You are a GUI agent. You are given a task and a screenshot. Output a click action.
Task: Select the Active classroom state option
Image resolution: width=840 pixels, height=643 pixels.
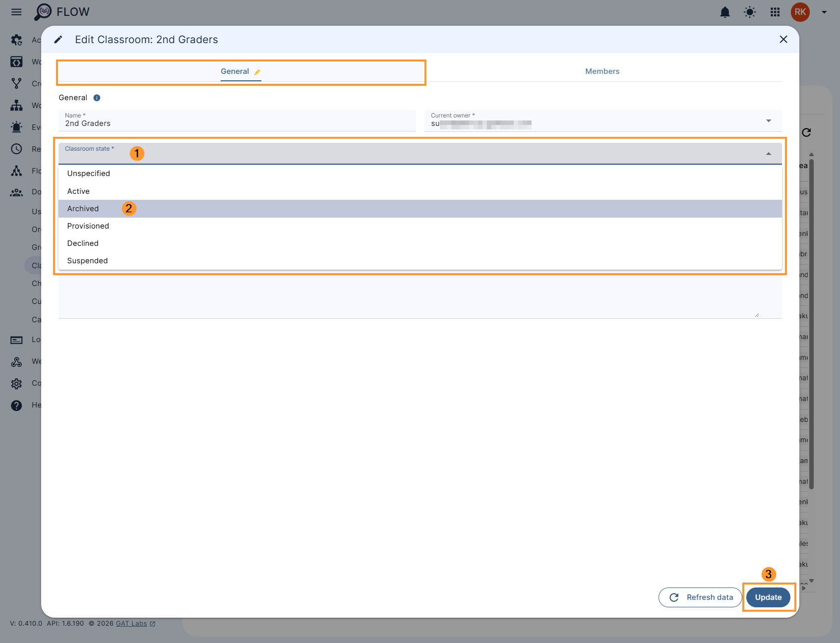click(78, 191)
